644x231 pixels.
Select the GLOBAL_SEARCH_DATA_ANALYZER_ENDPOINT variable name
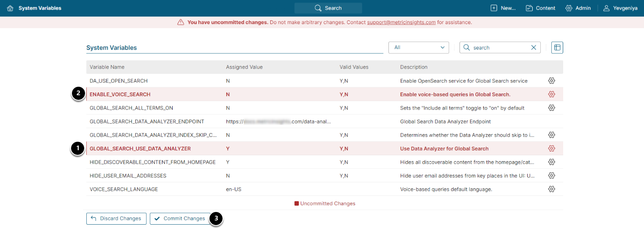[147, 121]
